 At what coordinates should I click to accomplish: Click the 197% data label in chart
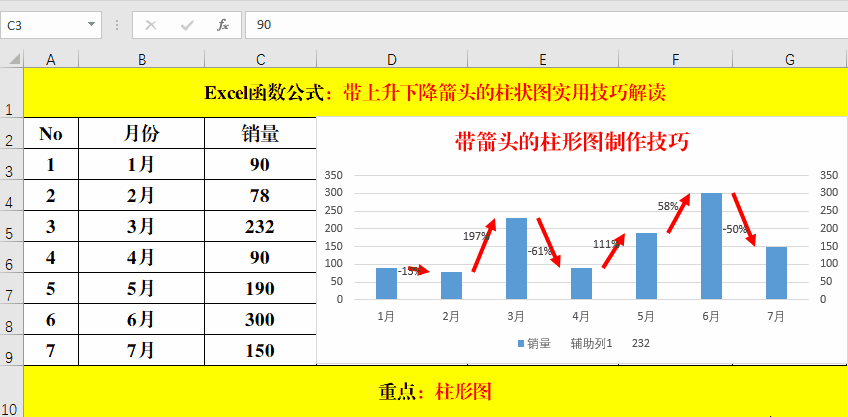pyautogui.click(x=476, y=236)
